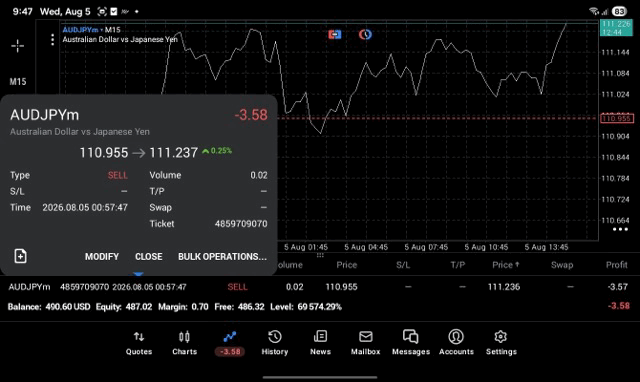
Task: Tap the T/P column header
Action: [x=458, y=265]
